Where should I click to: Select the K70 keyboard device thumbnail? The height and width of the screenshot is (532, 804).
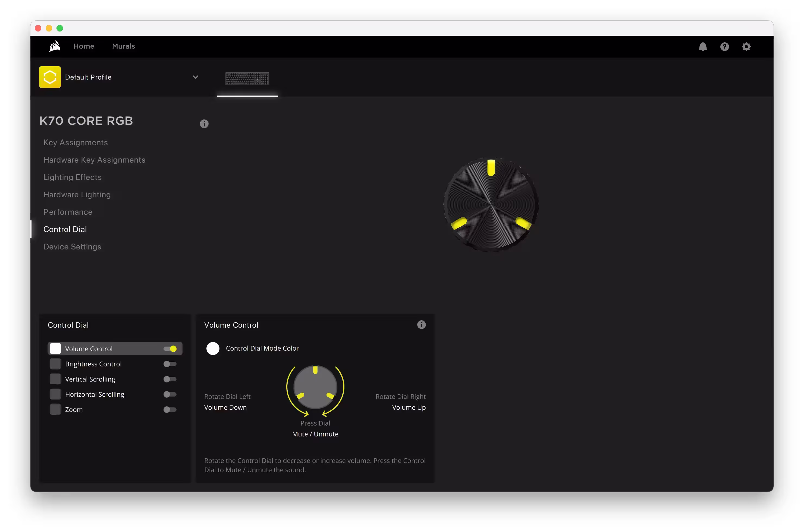[x=247, y=78]
